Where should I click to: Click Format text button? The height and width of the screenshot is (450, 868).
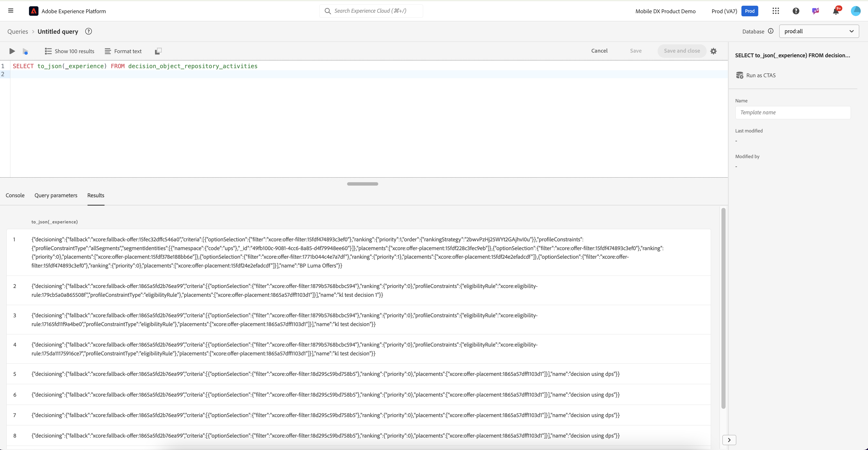(123, 51)
